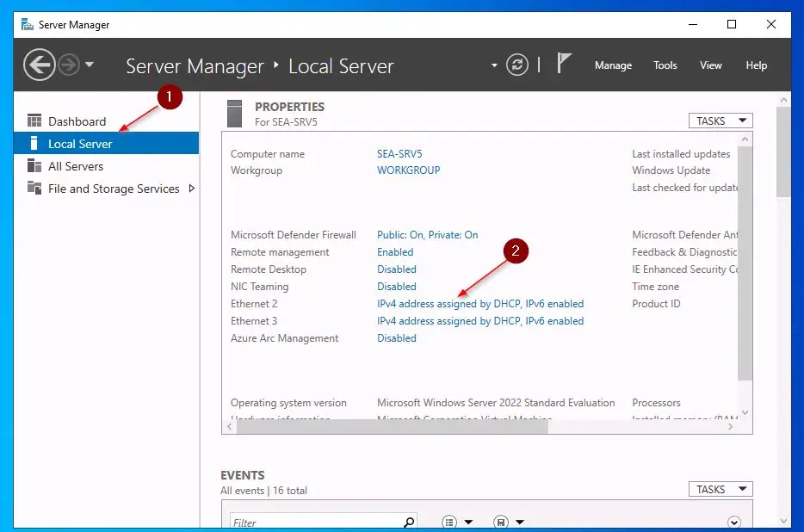Click the properties vertical scrollbar thumb

(745, 263)
